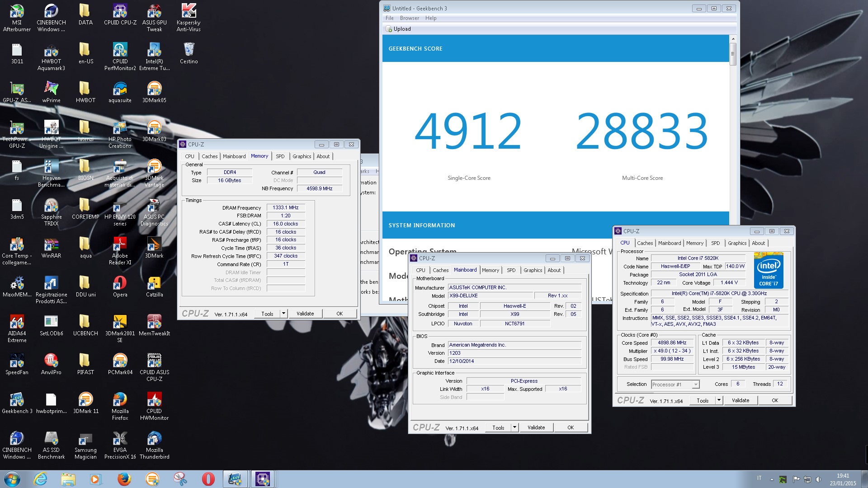The width and height of the screenshot is (868, 488).
Task: Open the Tools dropdown arrow in the Memory CPU-Z window
Action: pos(283,314)
